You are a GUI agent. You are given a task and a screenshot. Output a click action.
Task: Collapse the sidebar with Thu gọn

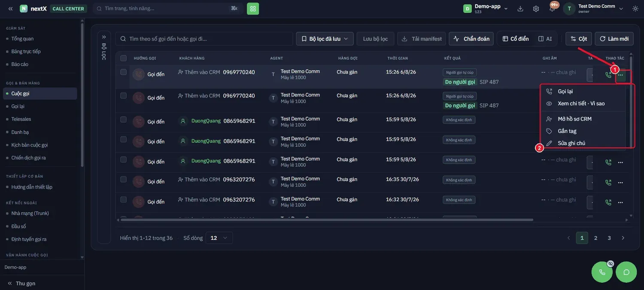pyautogui.click(x=21, y=284)
